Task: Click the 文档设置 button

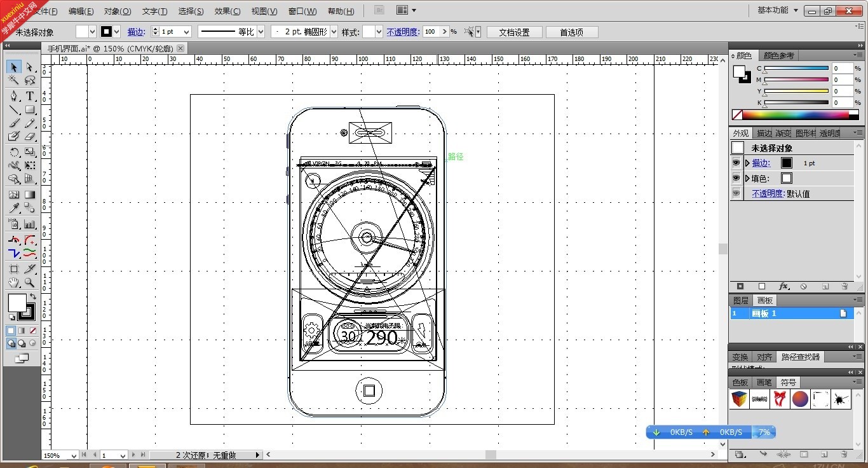Action: pyautogui.click(x=514, y=32)
